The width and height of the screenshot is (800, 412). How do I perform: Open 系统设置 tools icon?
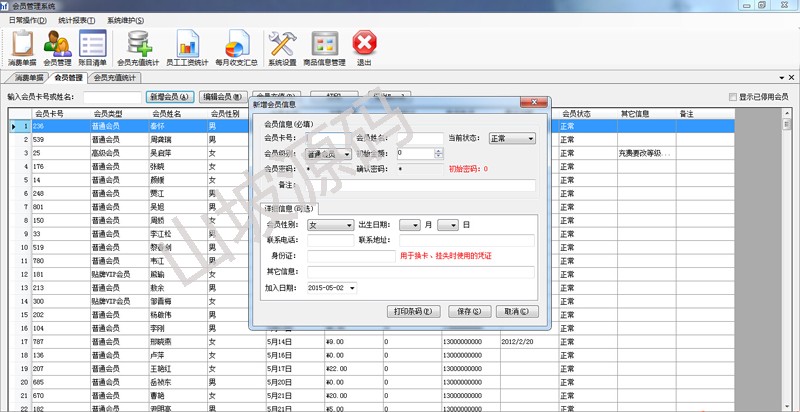tap(282, 48)
